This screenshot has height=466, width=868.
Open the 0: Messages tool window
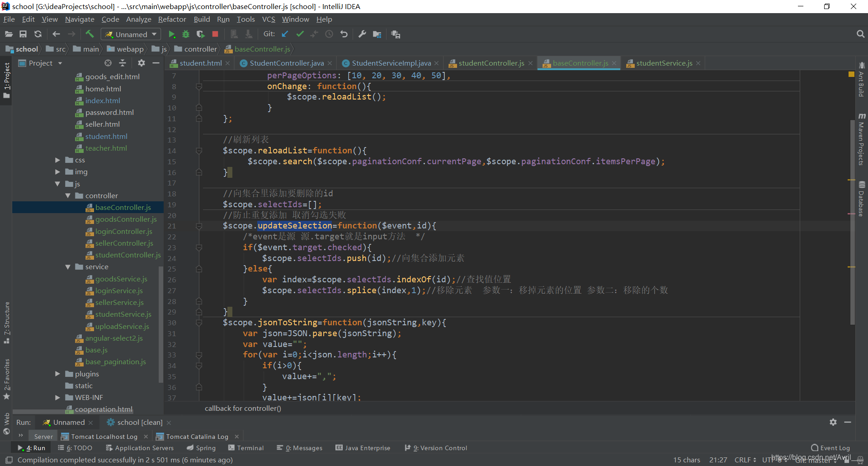point(300,448)
